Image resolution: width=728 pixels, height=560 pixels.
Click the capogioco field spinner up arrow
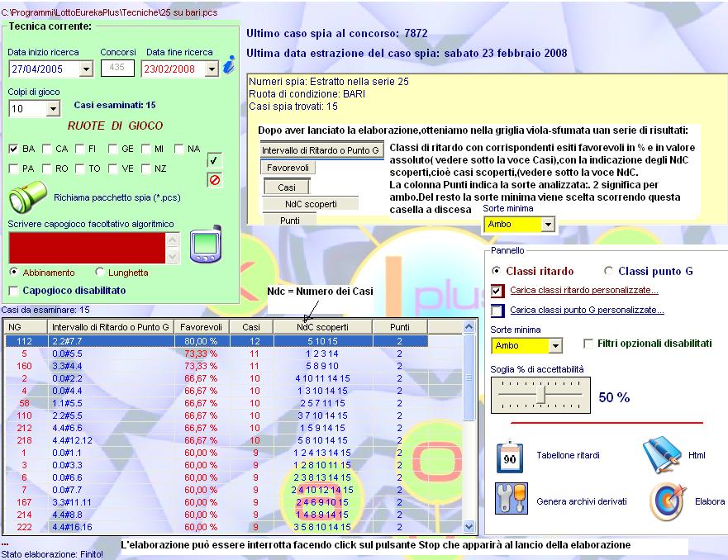pos(172,240)
